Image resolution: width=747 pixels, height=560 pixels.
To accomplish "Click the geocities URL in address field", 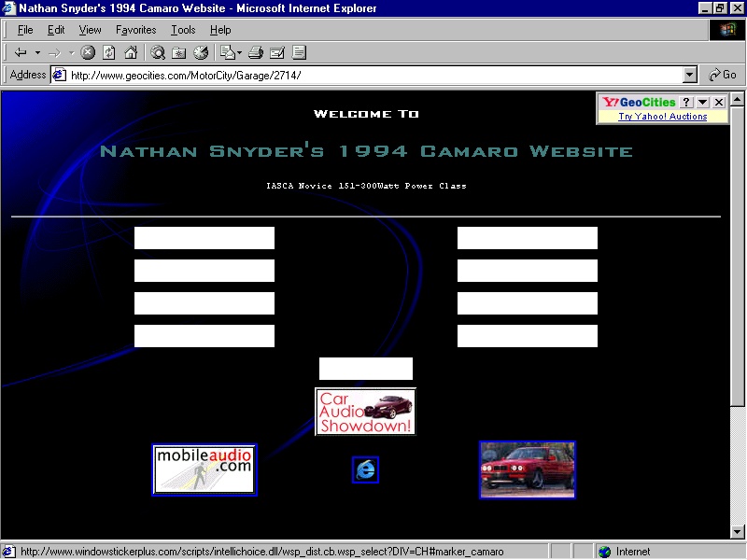I will [x=187, y=75].
